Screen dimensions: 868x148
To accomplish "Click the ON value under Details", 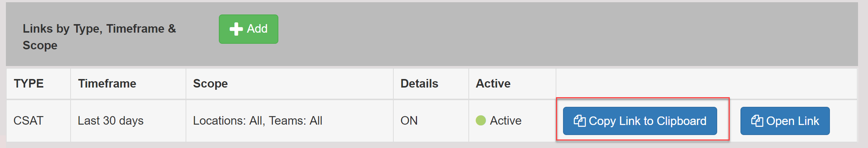I will click(409, 121).
